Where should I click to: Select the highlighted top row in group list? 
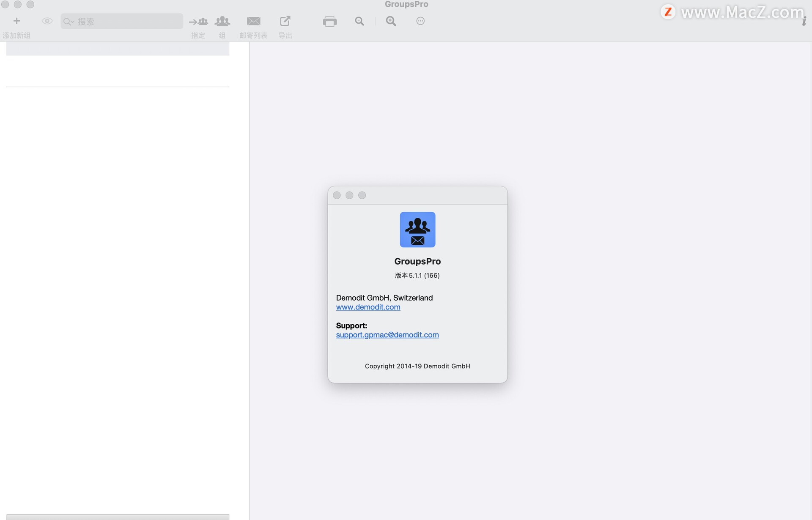click(118, 49)
